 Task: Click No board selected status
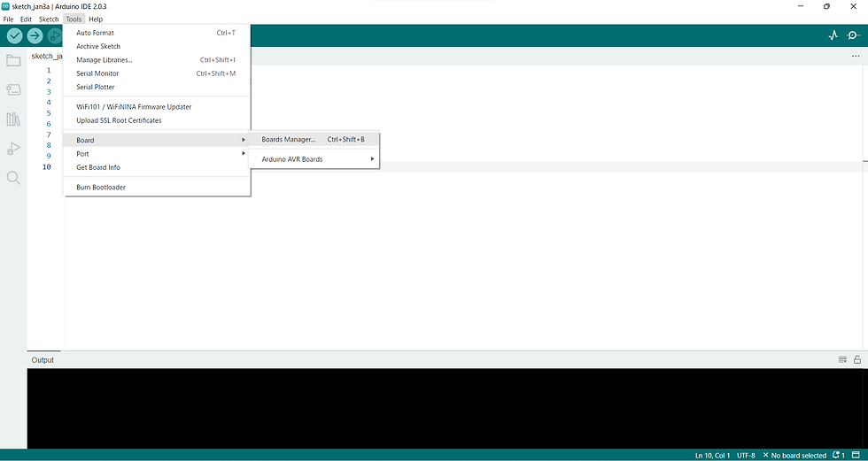794,456
